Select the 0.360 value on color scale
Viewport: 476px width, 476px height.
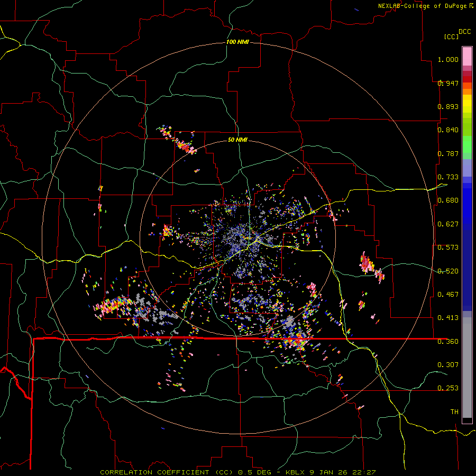click(x=448, y=342)
